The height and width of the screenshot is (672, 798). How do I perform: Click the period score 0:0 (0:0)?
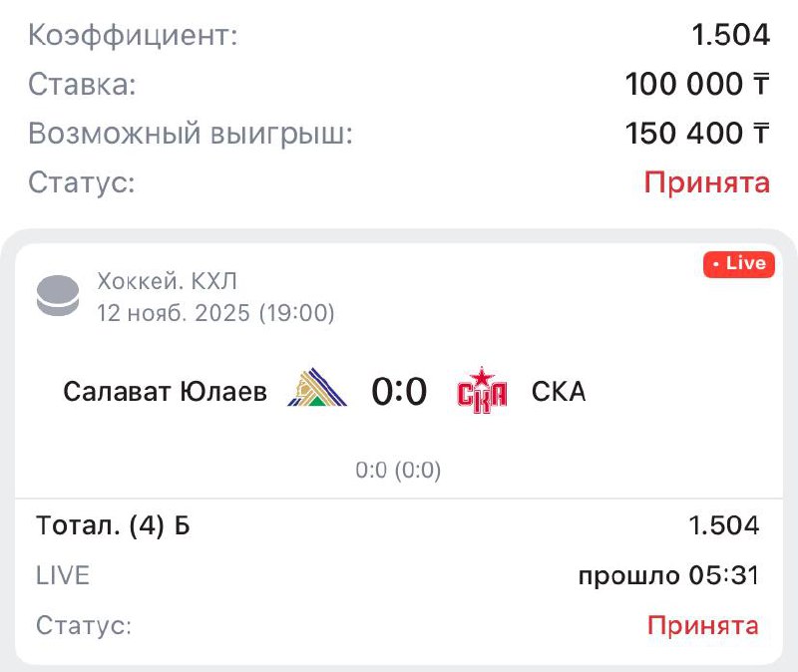[398, 470]
